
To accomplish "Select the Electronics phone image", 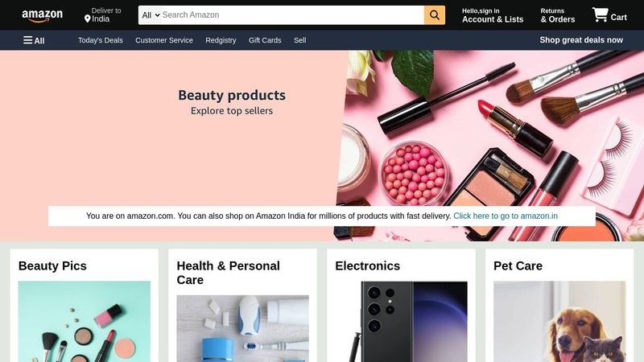I will click(401, 321).
